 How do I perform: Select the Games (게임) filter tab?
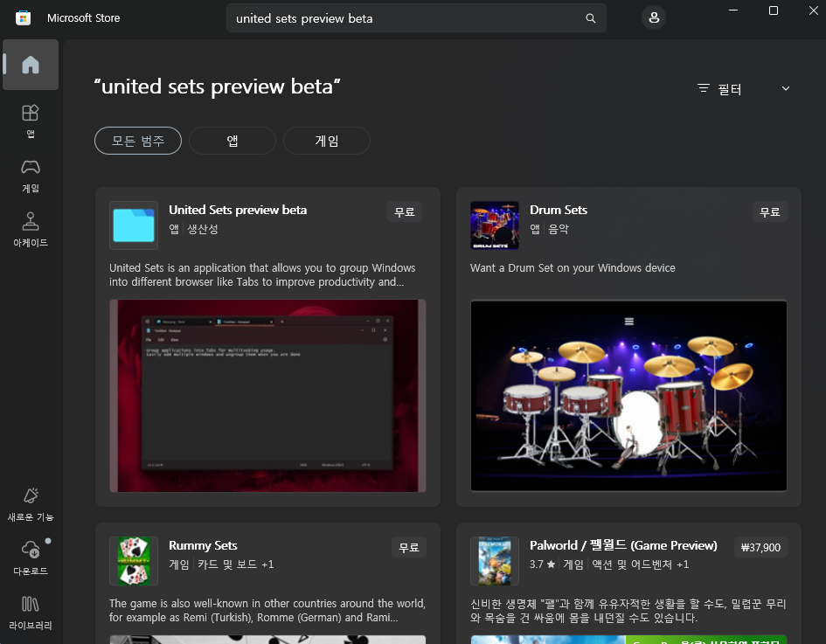coord(327,141)
